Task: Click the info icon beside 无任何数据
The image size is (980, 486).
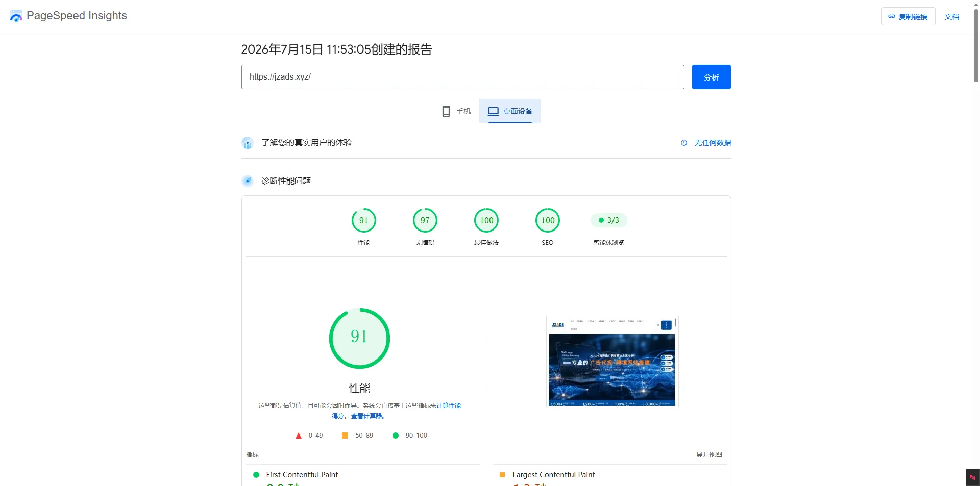Action: (684, 143)
